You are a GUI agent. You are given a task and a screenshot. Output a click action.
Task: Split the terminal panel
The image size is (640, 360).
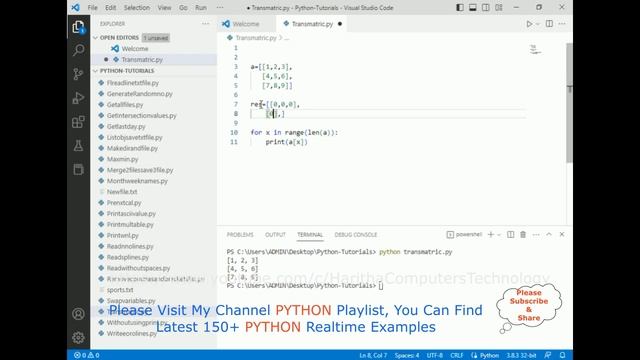tap(510, 234)
